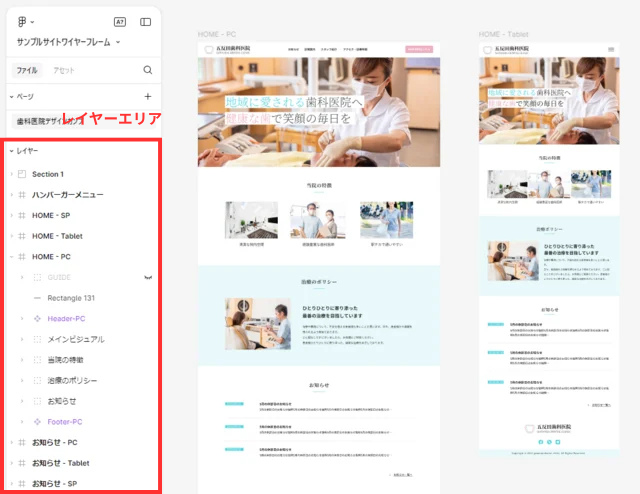Open the サンプルサイトワイヤーフレーム file name dropdown

(x=117, y=42)
